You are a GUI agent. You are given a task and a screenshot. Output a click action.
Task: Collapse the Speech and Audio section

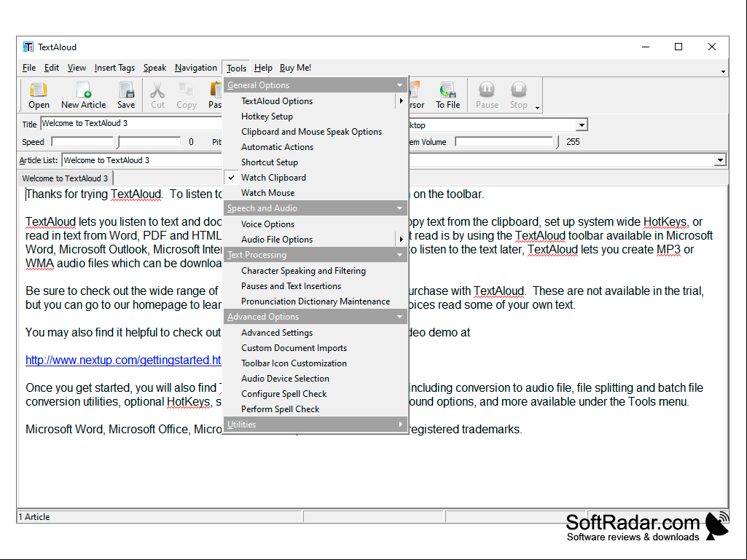pyautogui.click(x=399, y=208)
